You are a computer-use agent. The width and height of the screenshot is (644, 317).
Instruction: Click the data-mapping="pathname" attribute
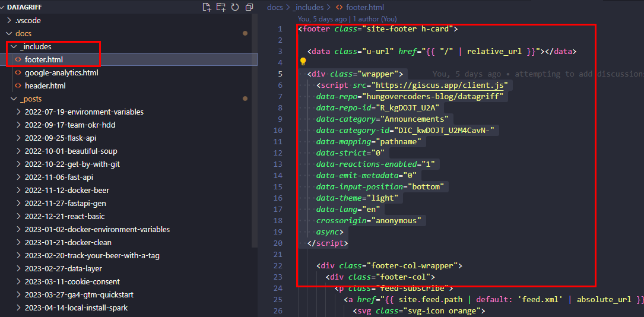pyautogui.click(x=369, y=142)
